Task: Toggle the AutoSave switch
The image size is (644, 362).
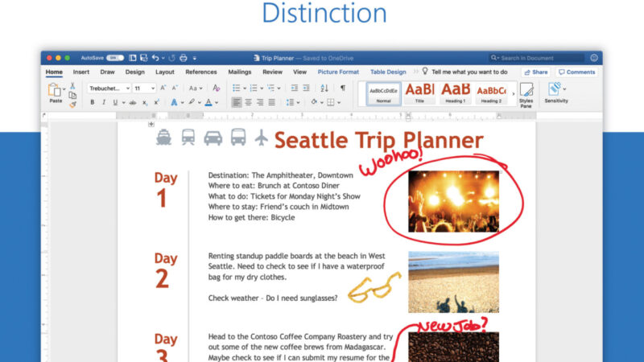Action: (115, 58)
